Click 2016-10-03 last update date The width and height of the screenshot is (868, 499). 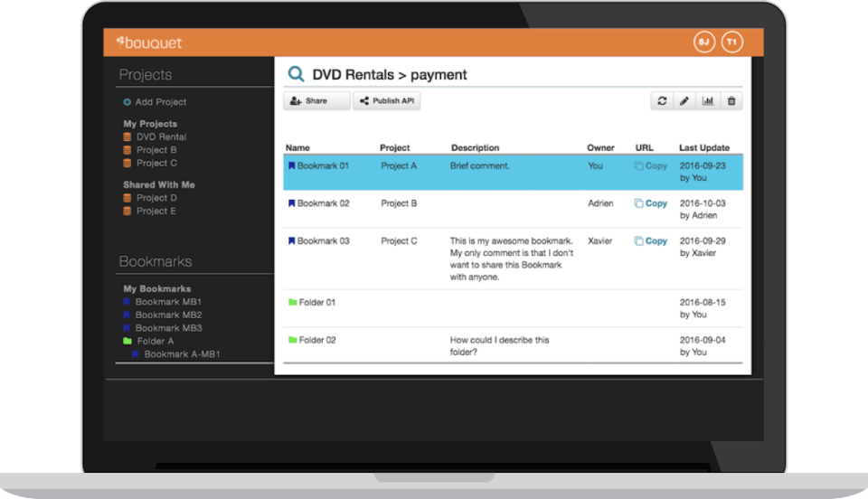pos(703,203)
